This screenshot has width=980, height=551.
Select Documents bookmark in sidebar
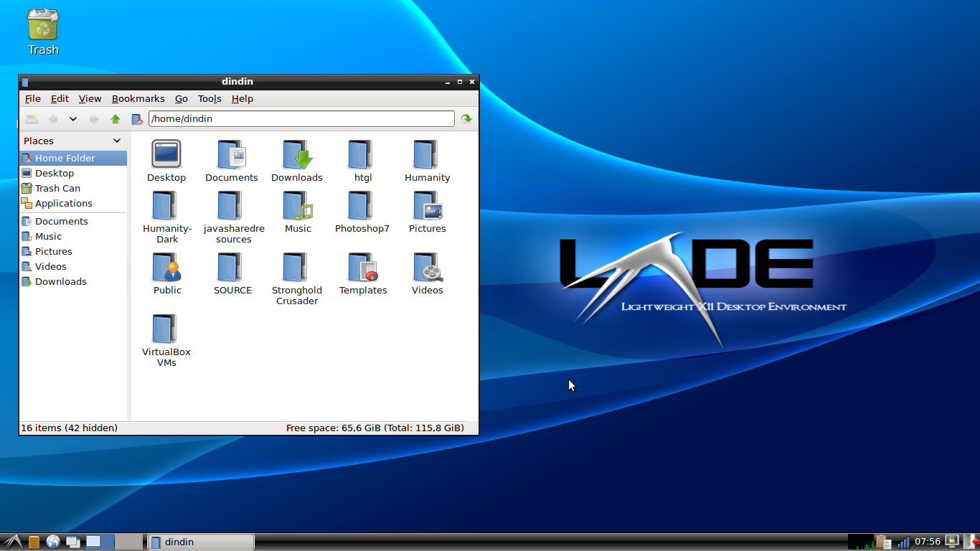73,221
